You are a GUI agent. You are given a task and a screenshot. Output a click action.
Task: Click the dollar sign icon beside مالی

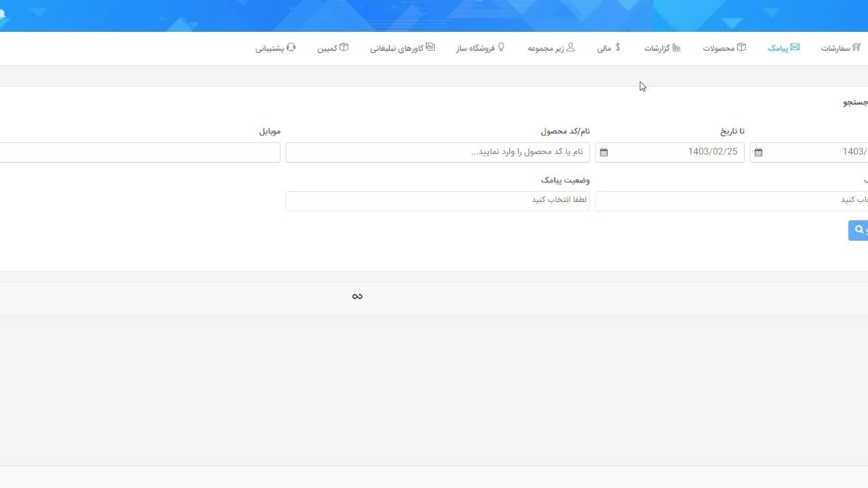[618, 47]
